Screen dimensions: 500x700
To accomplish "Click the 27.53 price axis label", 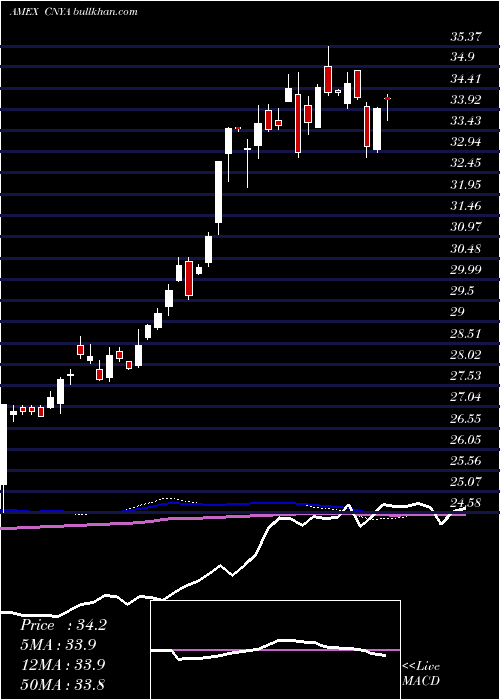I will [466, 375].
